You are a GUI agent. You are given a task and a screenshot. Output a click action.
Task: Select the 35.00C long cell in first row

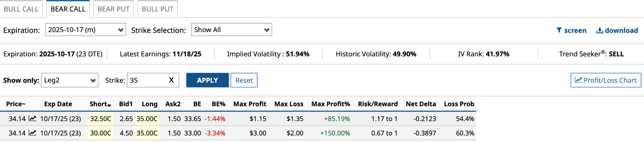coord(147,119)
